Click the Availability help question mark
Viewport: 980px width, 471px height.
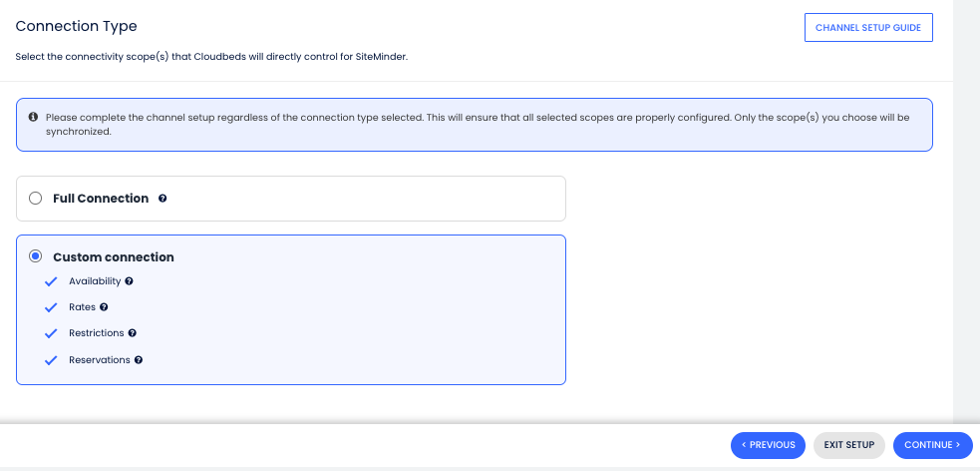[x=129, y=281]
